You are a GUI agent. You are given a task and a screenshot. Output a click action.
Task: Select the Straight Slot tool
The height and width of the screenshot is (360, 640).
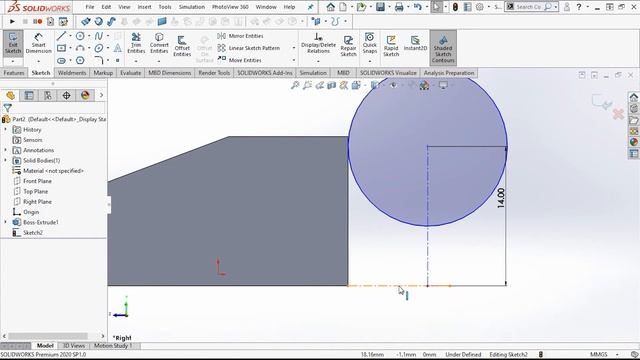pyautogui.click(x=61, y=60)
